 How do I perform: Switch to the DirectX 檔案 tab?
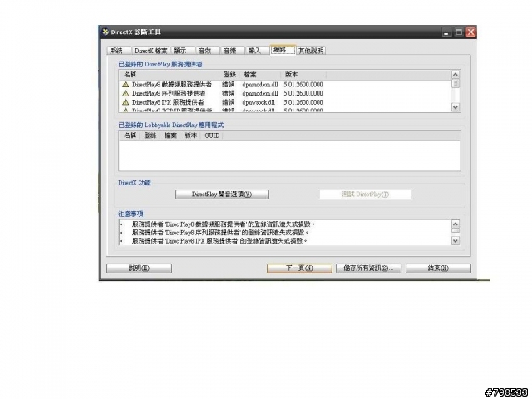[150, 51]
